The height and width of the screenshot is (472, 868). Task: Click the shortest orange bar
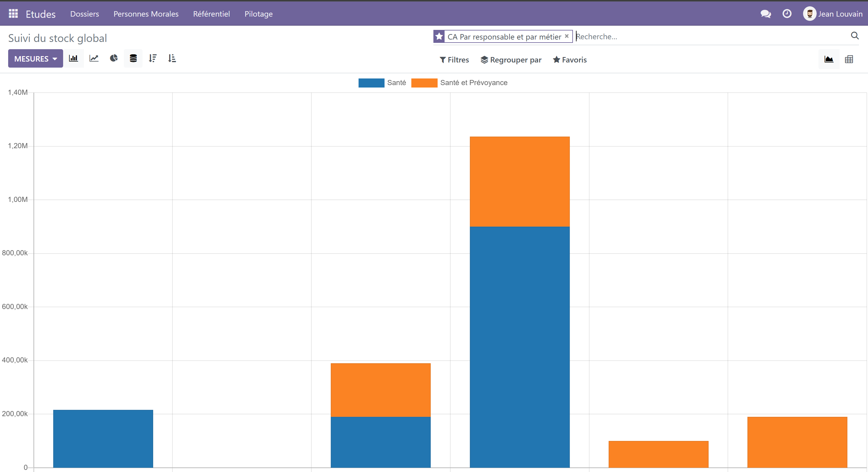click(x=658, y=454)
